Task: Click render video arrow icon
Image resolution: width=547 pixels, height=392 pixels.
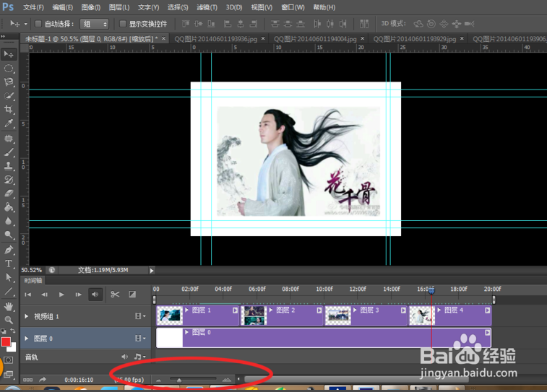Action: click(43, 380)
